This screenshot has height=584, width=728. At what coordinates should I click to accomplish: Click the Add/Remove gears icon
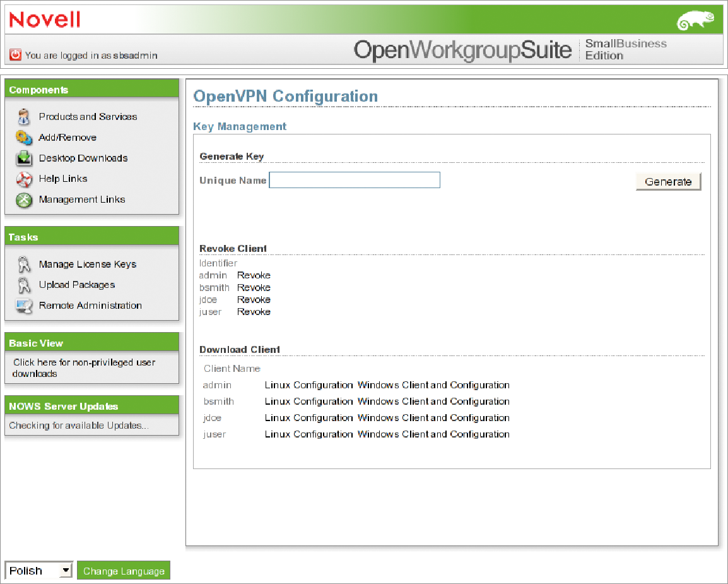tap(24, 138)
